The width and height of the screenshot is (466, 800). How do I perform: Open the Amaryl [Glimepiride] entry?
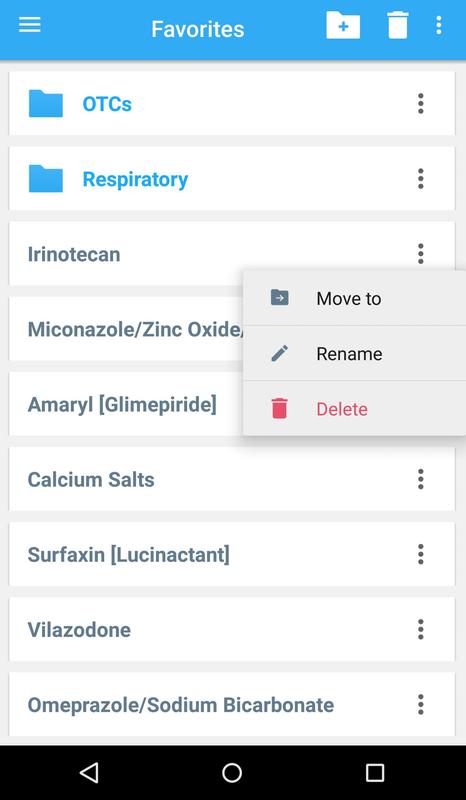tap(127, 404)
